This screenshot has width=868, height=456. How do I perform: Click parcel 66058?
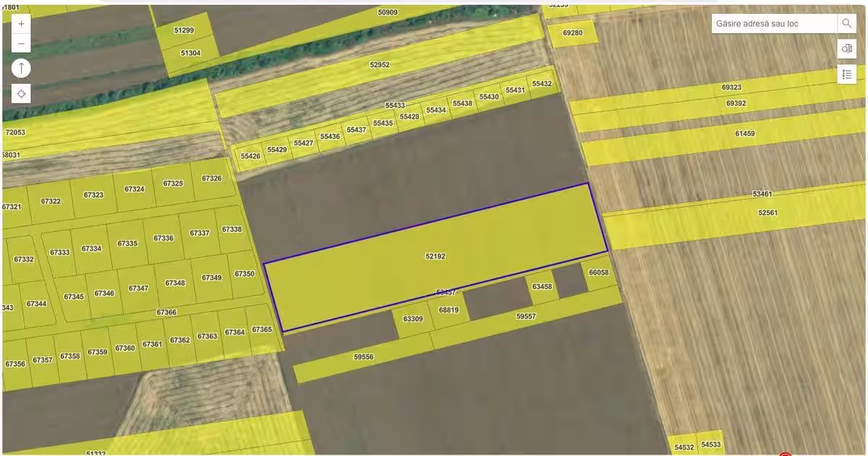(x=599, y=274)
